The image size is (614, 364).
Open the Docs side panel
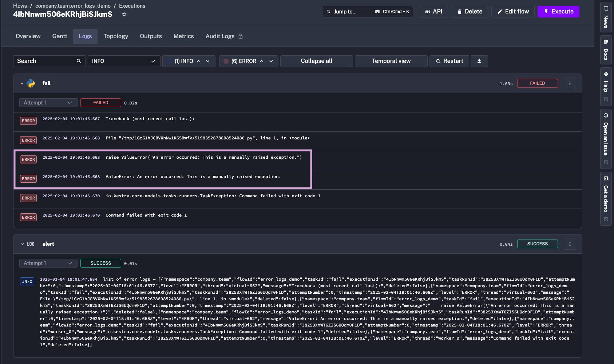click(x=606, y=50)
